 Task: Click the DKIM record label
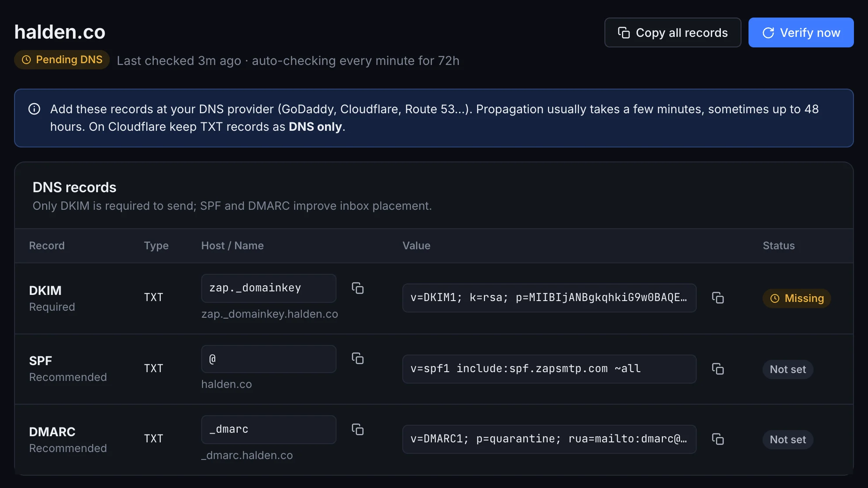coord(45,291)
